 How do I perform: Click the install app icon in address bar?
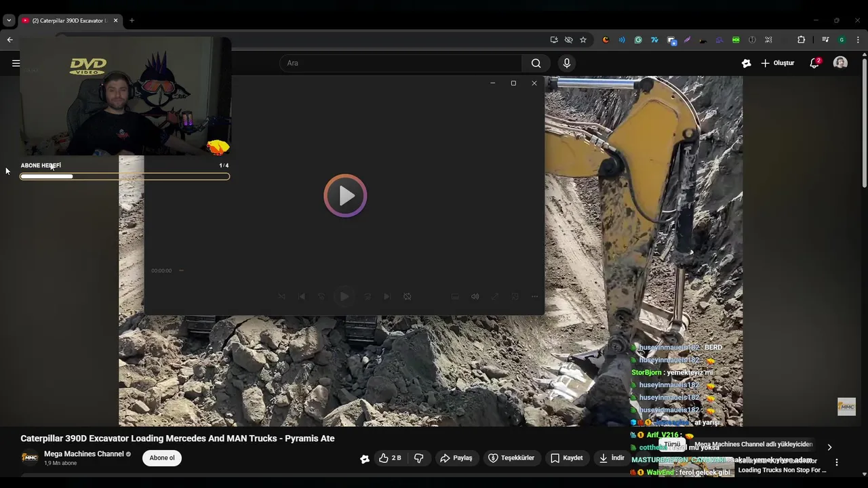coord(554,40)
